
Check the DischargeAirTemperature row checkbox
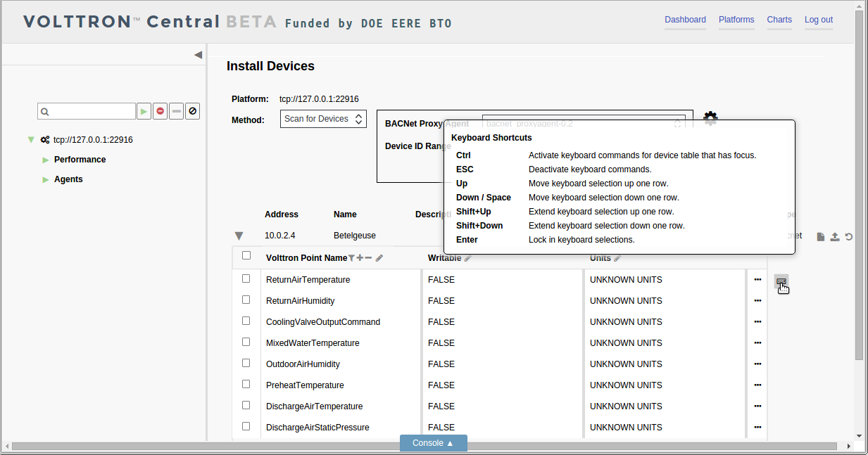(x=246, y=405)
